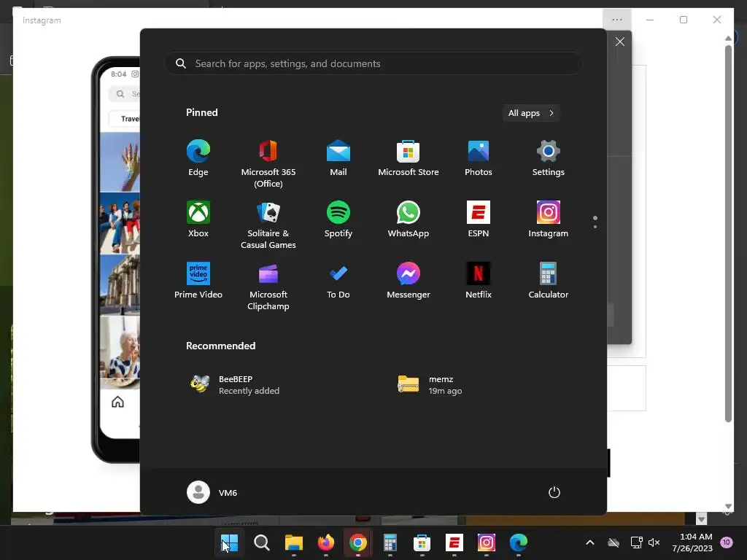Image resolution: width=747 pixels, height=560 pixels.
Task: Click the Instagram window vertical scrollbar
Action: (728, 233)
